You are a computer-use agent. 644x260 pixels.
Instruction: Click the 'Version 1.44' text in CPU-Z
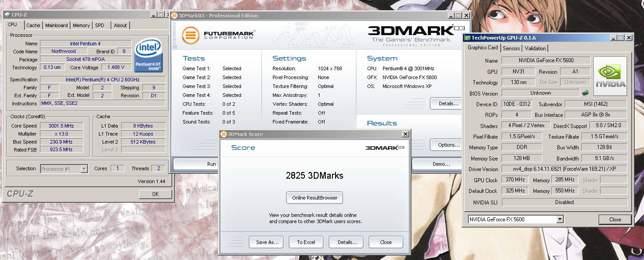pyautogui.click(x=151, y=181)
